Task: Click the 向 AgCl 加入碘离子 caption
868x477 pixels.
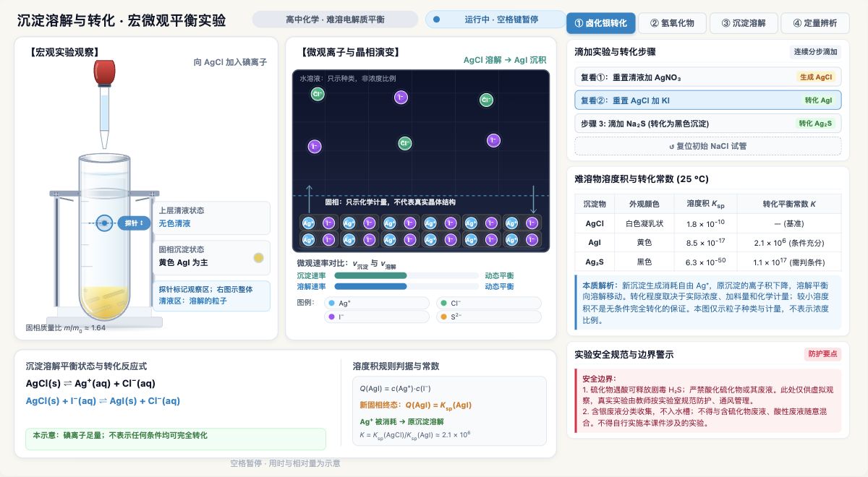Action: pyautogui.click(x=230, y=62)
